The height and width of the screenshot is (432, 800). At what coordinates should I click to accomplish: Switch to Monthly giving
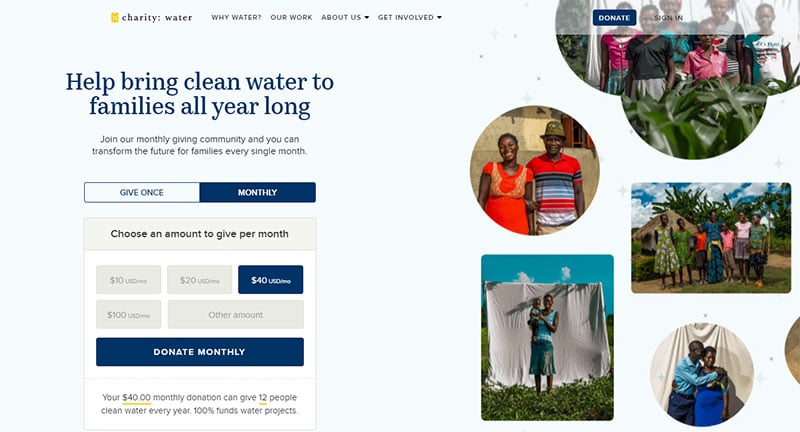coord(258,192)
